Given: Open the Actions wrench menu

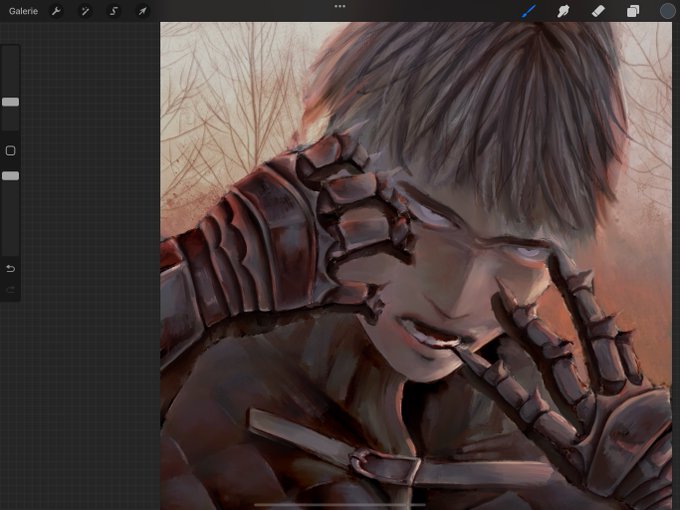Looking at the screenshot, I should [x=56, y=11].
